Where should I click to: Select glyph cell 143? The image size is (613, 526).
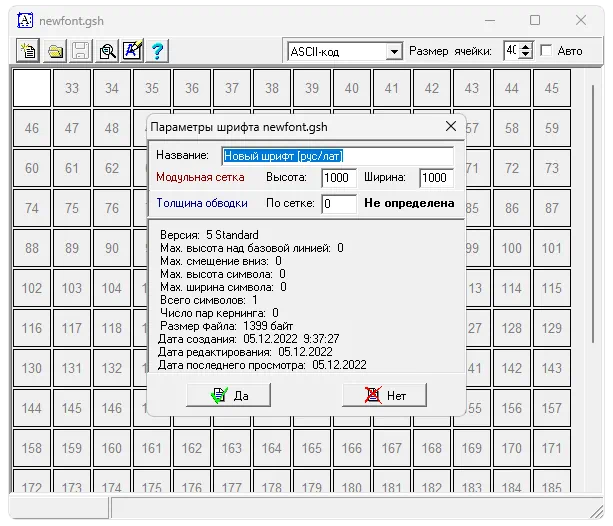pyautogui.click(x=552, y=368)
